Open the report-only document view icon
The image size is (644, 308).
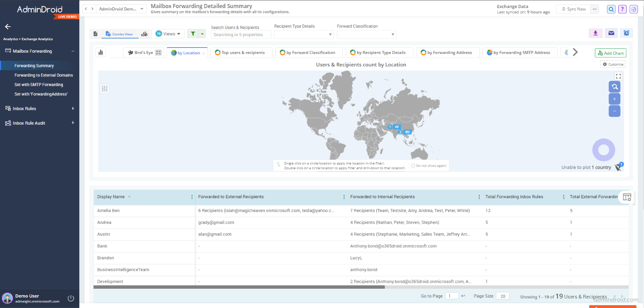tap(95, 34)
